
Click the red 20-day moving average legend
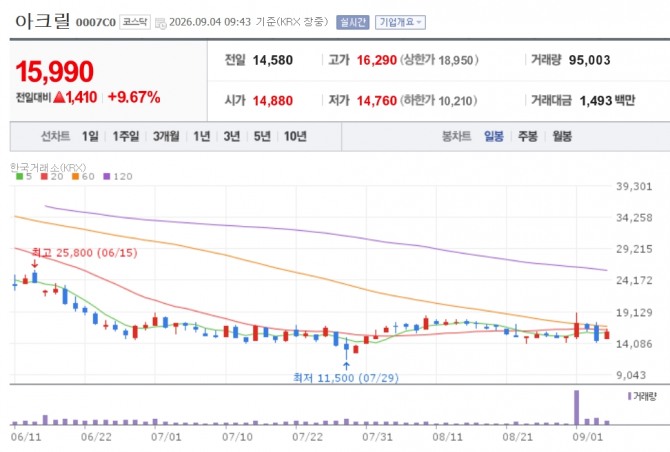pos(52,176)
